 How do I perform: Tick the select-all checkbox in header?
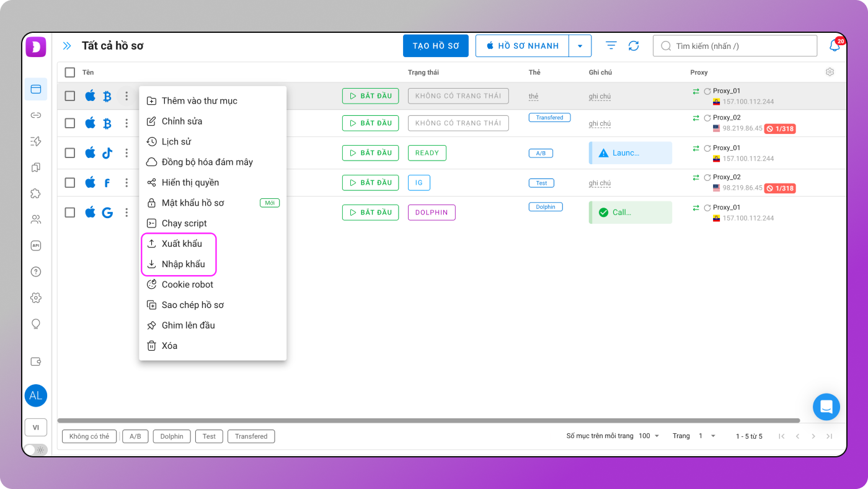pos(70,72)
